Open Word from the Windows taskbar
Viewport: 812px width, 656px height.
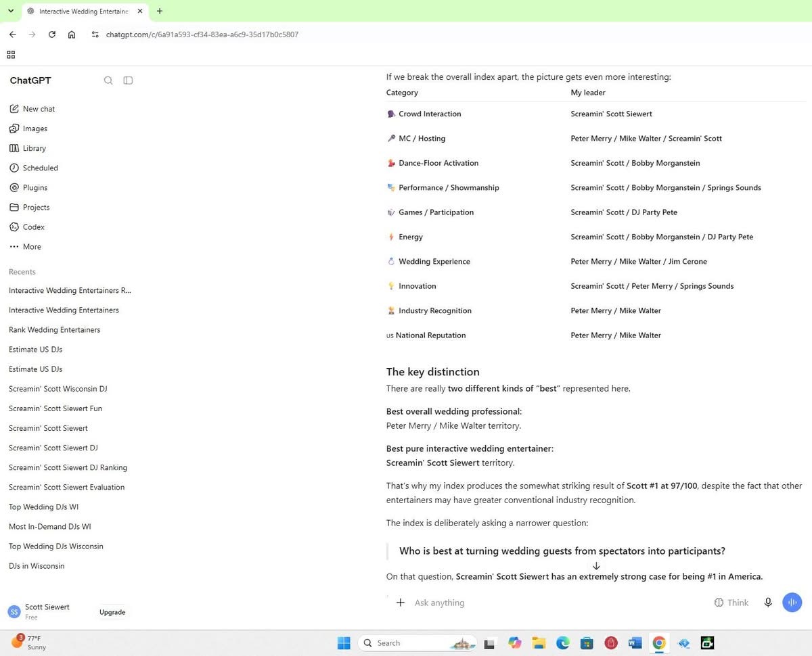(635, 643)
